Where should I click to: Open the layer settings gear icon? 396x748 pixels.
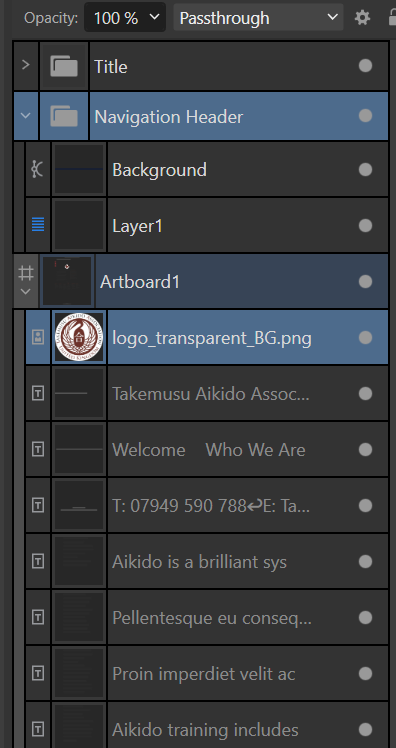pos(362,18)
